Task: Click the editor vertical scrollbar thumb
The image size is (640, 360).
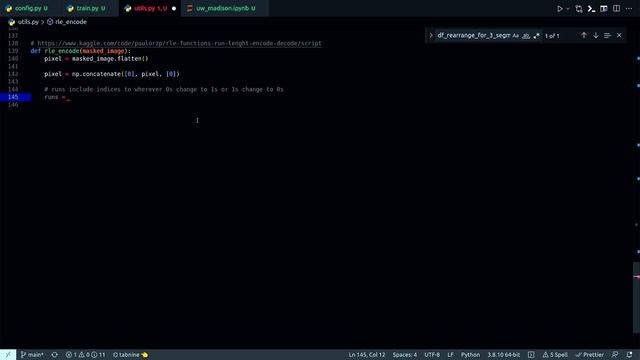Action: (636, 297)
